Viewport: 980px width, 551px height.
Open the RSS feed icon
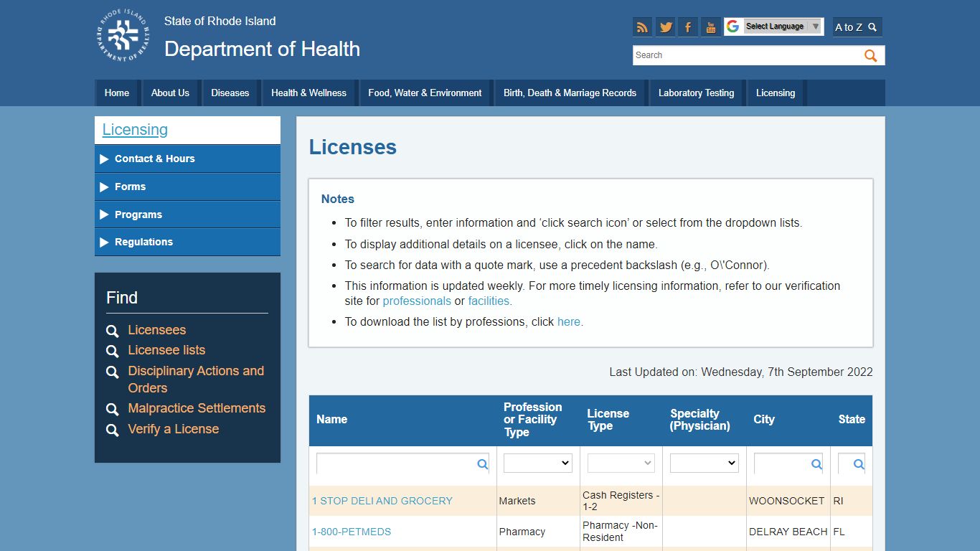tap(642, 27)
